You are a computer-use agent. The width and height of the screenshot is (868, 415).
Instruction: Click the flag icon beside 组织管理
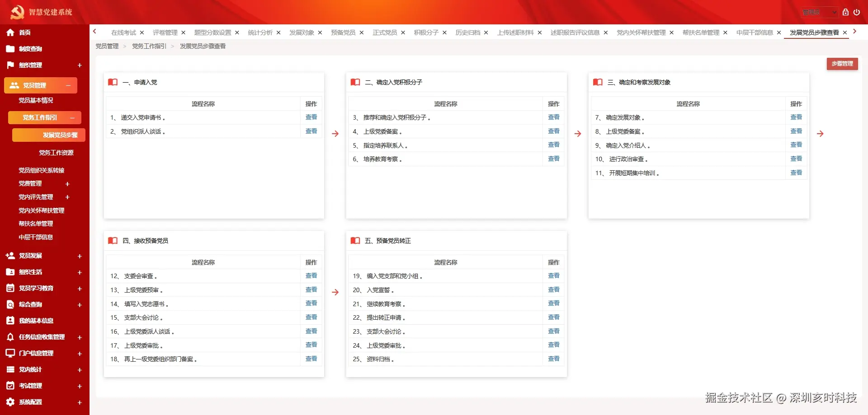pyautogui.click(x=10, y=65)
